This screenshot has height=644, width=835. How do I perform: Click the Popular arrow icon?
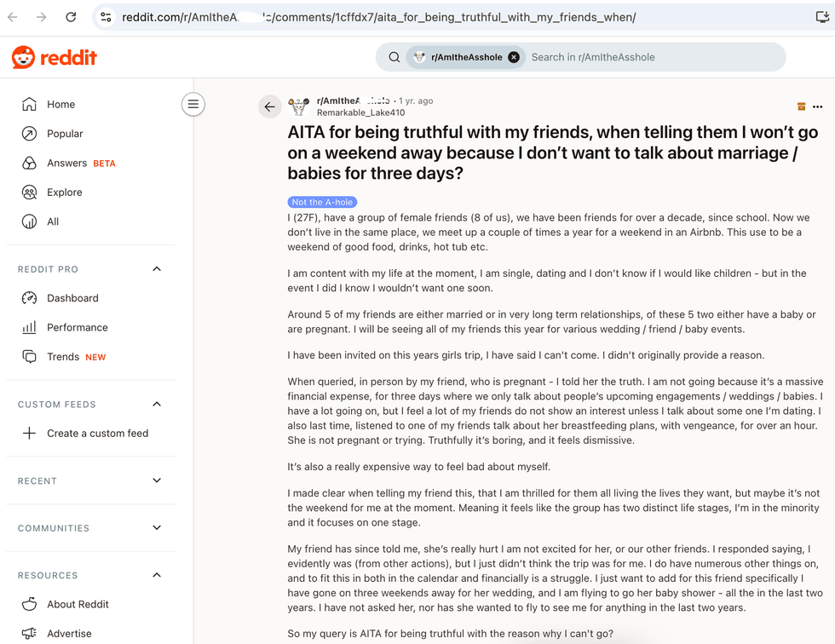(x=29, y=134)
